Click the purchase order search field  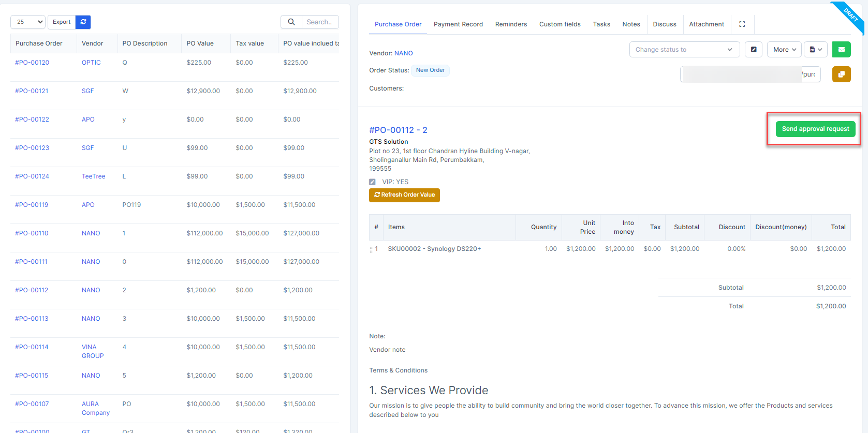(319, 22)
